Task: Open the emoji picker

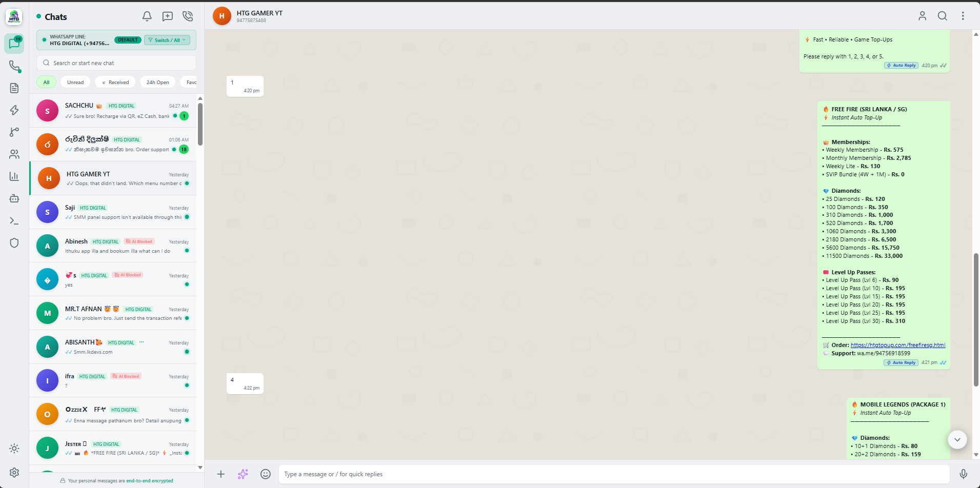Action: tap(265, 474)
